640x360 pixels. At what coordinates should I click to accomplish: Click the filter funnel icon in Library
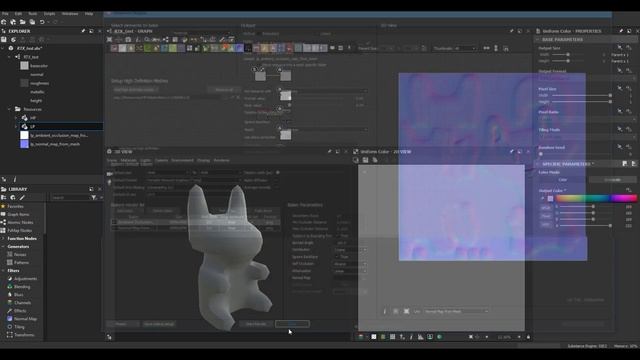(x=93, y=198)
